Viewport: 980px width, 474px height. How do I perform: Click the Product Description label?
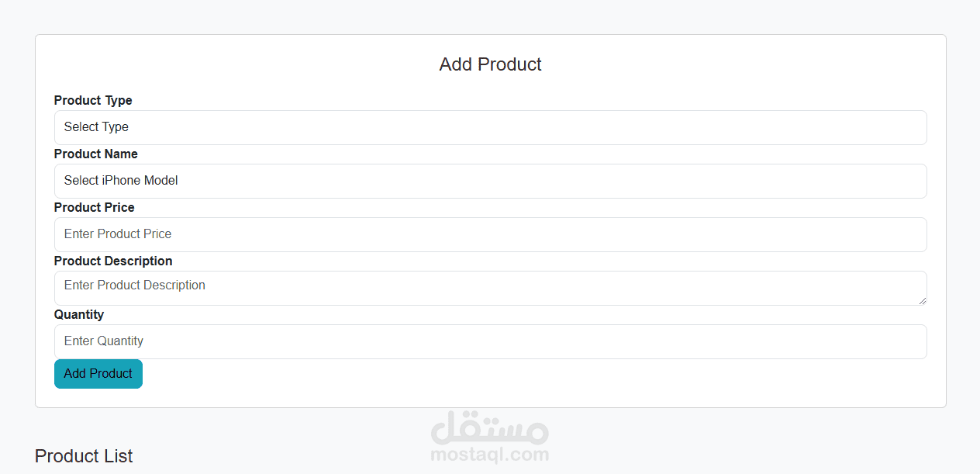(113, 261)
